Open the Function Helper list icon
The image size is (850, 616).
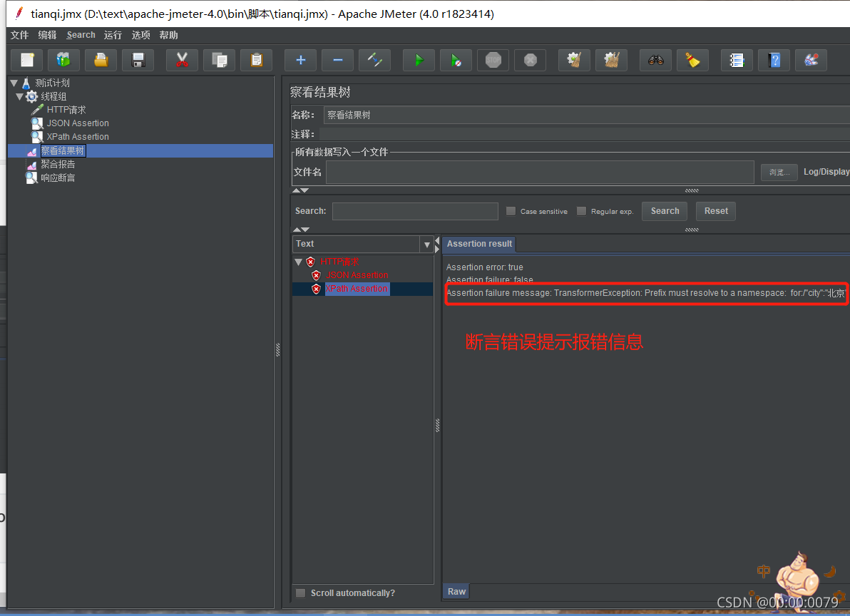point(737,60)
